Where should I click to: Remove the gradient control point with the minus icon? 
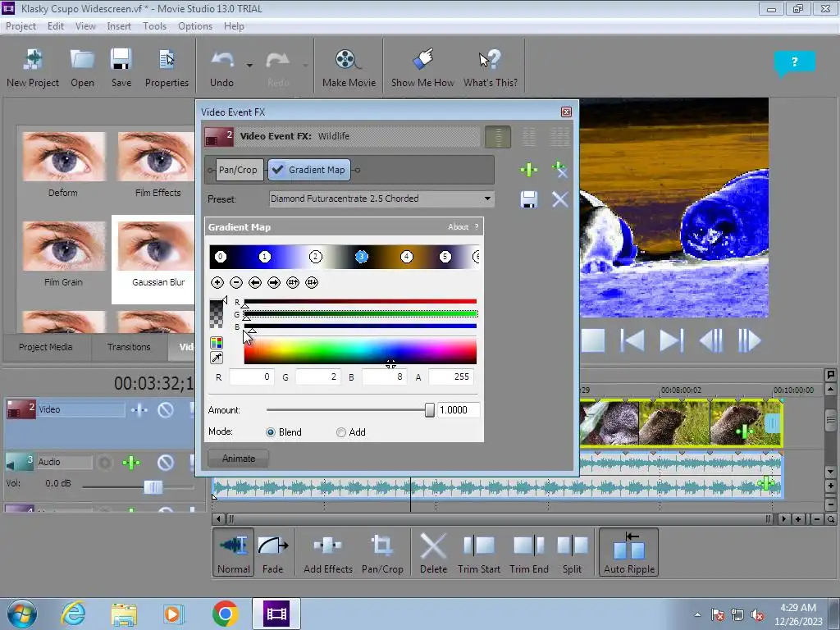point(236,282)
